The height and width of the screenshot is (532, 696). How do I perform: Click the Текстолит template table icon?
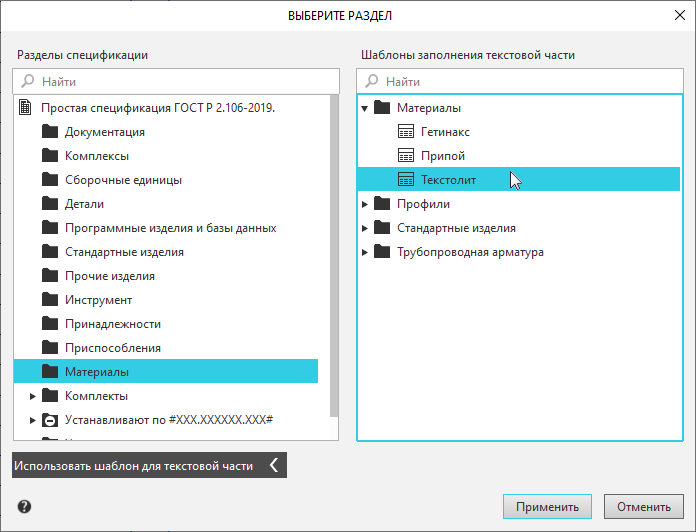coord(405,180)
